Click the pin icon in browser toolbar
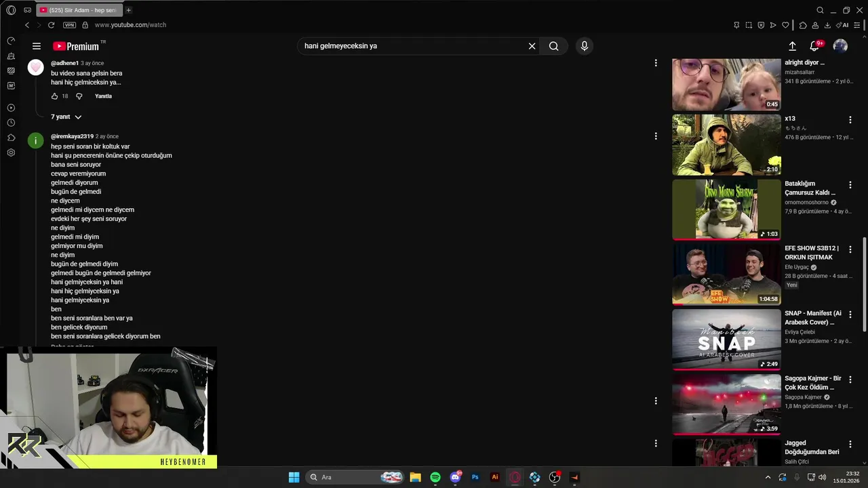 pyautogui.click(x=736, y=25)
